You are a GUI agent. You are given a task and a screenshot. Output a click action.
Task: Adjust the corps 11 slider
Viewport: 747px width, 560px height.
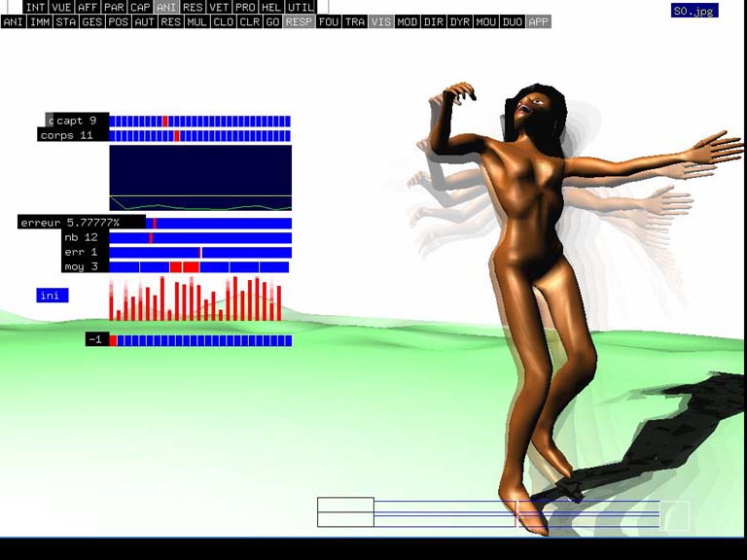click(x=199, y=136)
